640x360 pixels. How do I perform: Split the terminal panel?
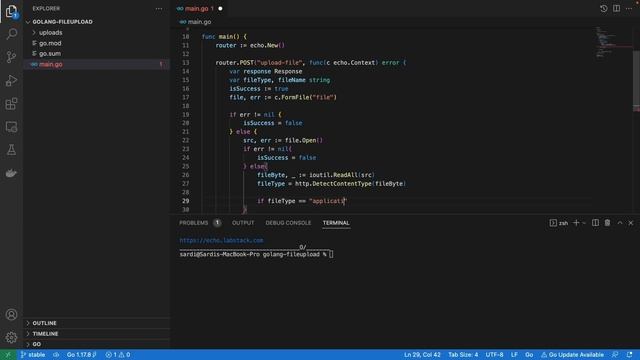(x=596, y=223)
